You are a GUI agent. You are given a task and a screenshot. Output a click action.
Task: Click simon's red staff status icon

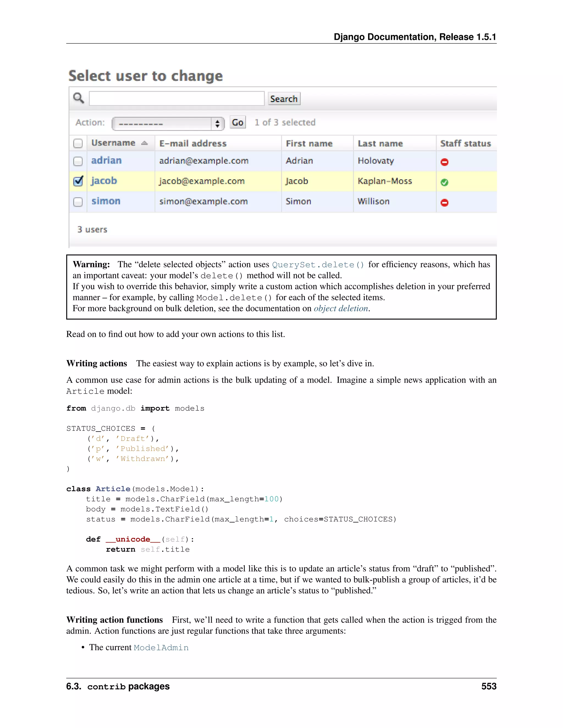point(444,203)
